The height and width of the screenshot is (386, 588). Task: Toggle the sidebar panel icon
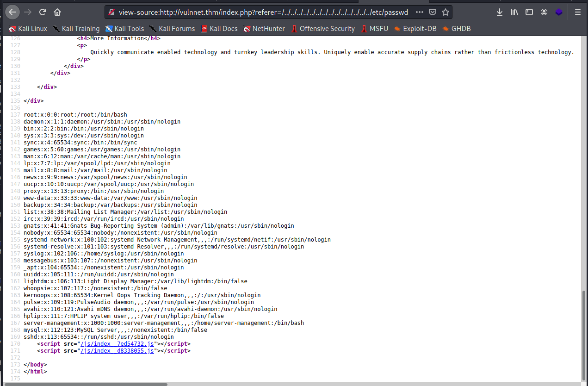click(529, 12)
